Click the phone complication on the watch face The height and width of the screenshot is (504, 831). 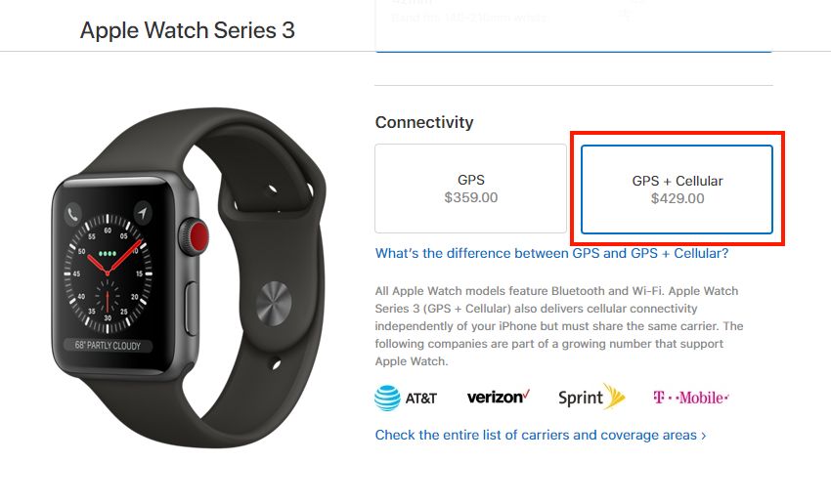pyautogui.click(x=72, y=215)
